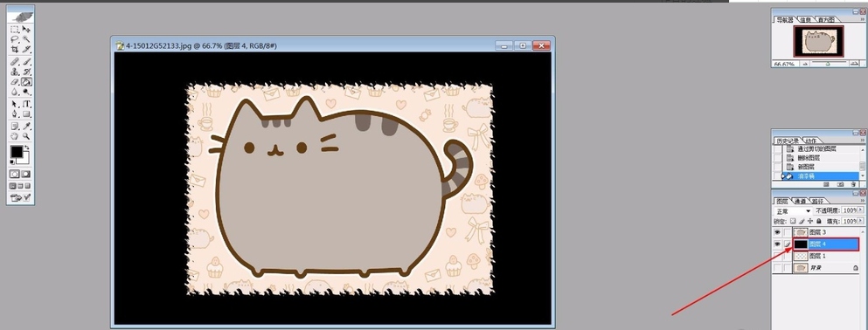Viewport: 868px width, 330px height.
Task: Select the Magic Wand tool
Action: tap(25, 39)
